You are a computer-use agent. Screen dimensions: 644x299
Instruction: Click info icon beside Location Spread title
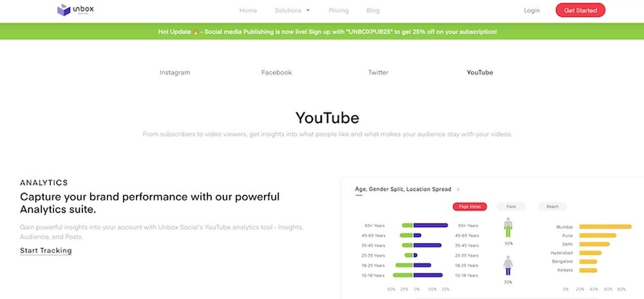[x=458, y=189]
